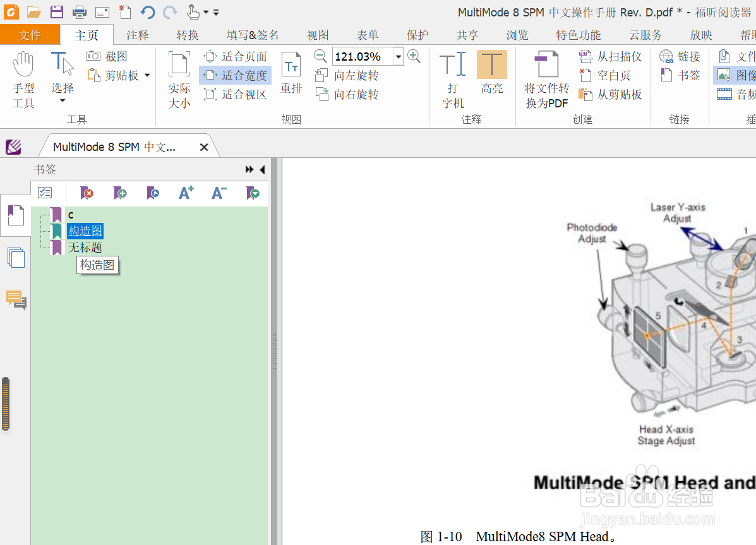Viewport: 756px width, 545px height.
Task: Switch to Fit Page (适合页面)
Action: [x=236, y=56]
